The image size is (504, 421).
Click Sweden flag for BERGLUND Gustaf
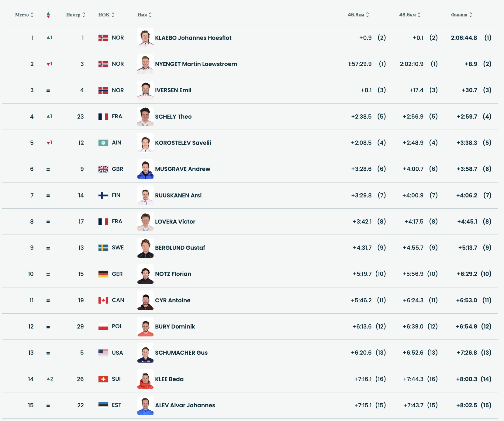[103, 248]
